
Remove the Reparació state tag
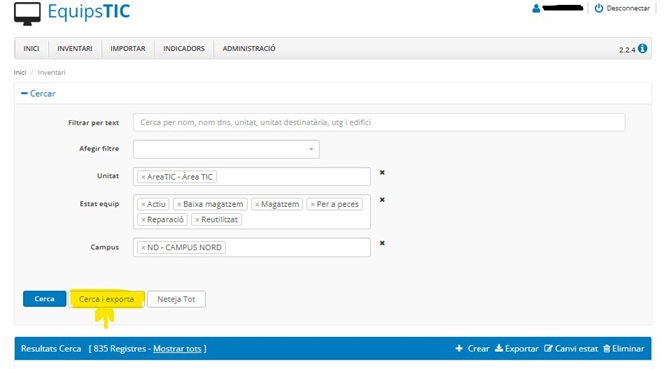coord(143,220)
